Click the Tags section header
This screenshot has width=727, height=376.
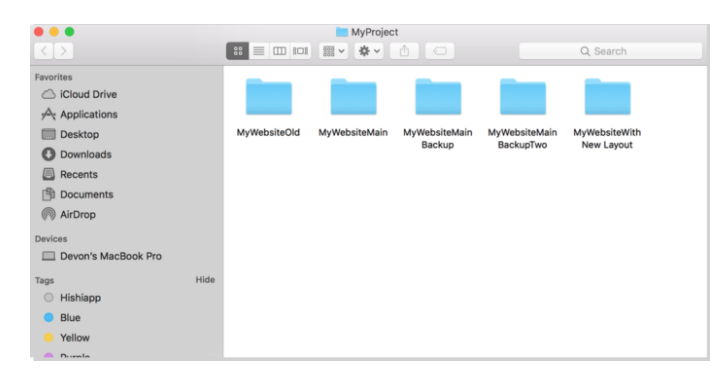(45, 280)
